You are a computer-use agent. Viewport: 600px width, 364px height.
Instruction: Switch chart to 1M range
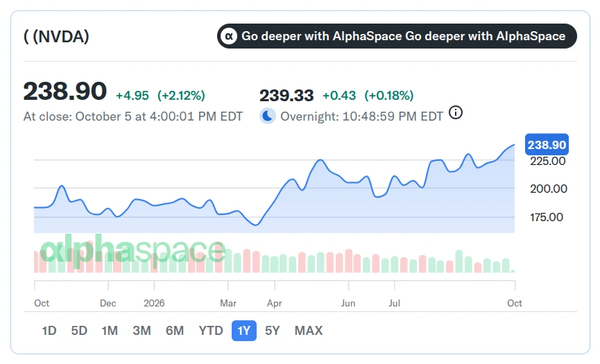(110, 330)
